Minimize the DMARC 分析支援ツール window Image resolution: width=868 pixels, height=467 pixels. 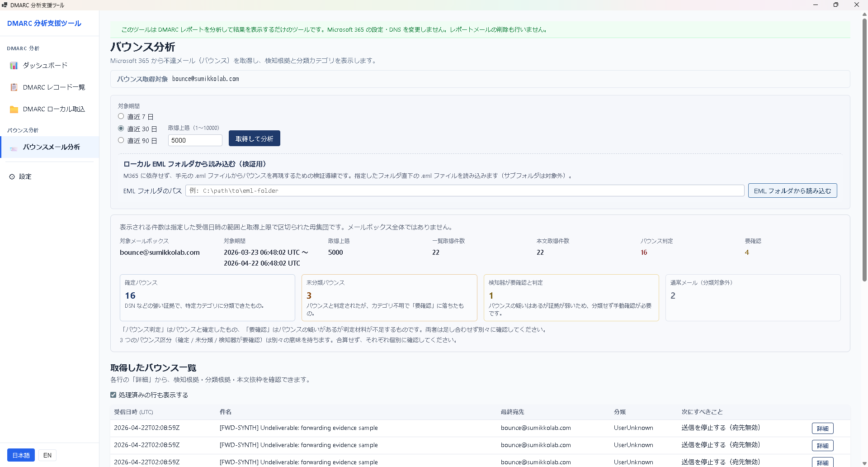816,5
